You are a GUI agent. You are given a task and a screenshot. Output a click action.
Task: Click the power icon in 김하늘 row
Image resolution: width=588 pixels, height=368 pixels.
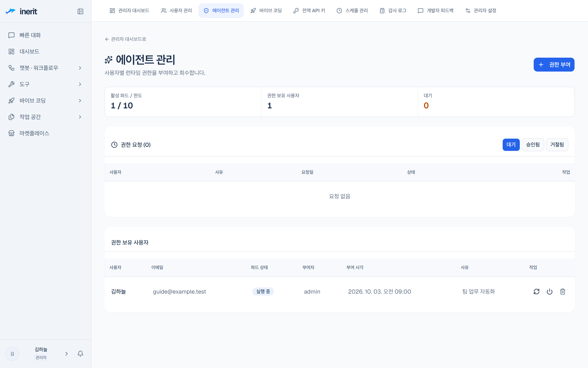pyautogui.click(x=550, y=291)
